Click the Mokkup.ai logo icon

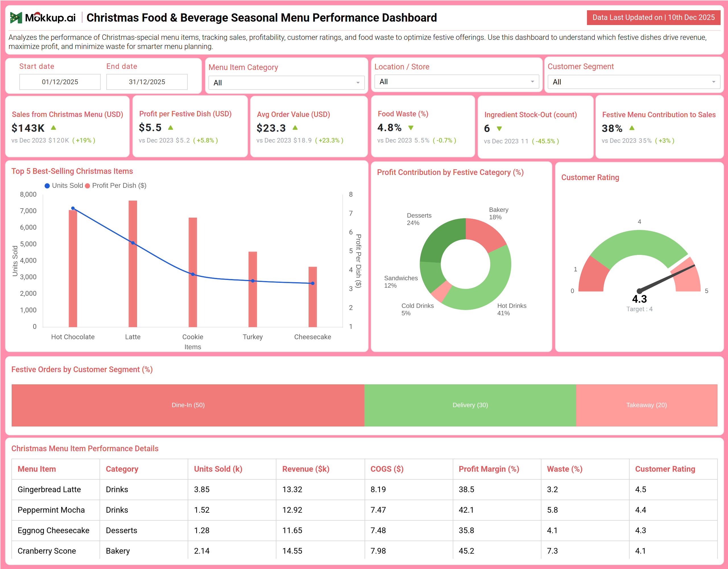[x=16, y=17]
